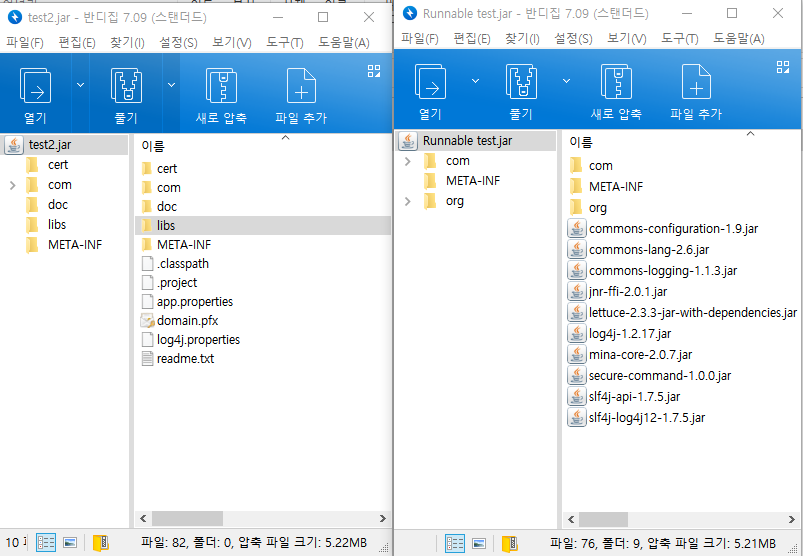This screenshot has height=556, width=803.
Task: Select secure-command-1.0.0.jar
Action: 650,376
